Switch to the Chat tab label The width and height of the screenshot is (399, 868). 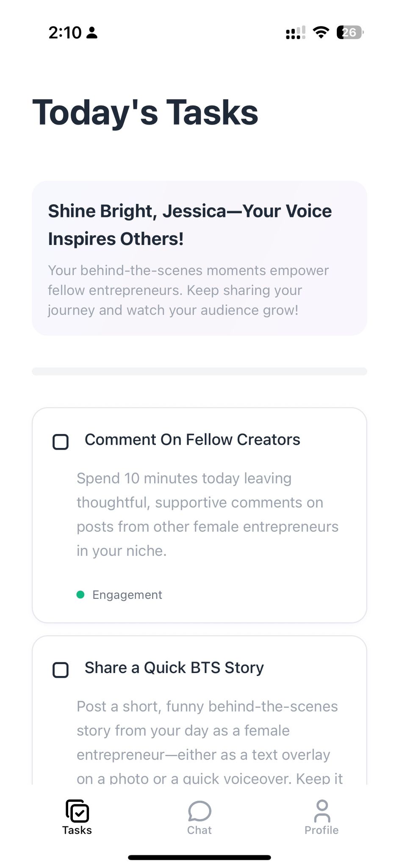click(x=199, y=830)
